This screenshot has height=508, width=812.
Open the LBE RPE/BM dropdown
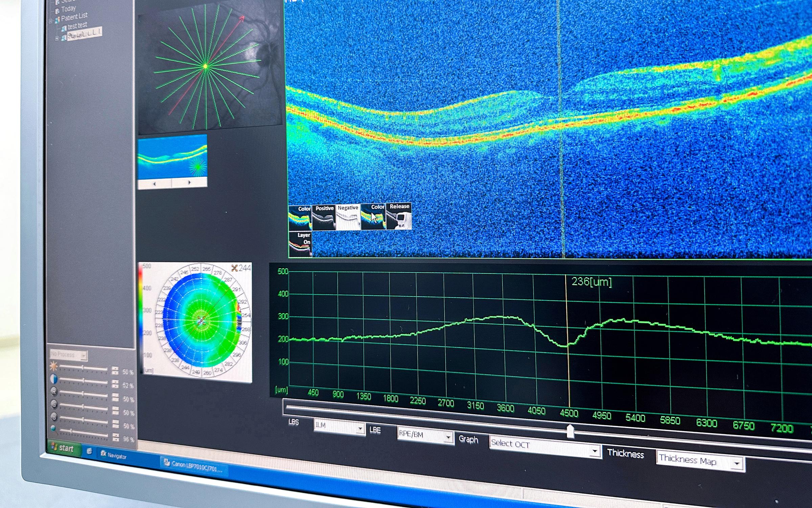(x=448, y=438)
